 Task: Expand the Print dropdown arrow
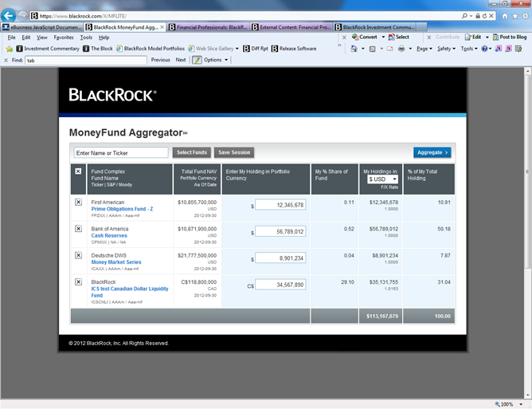point(410,49)
